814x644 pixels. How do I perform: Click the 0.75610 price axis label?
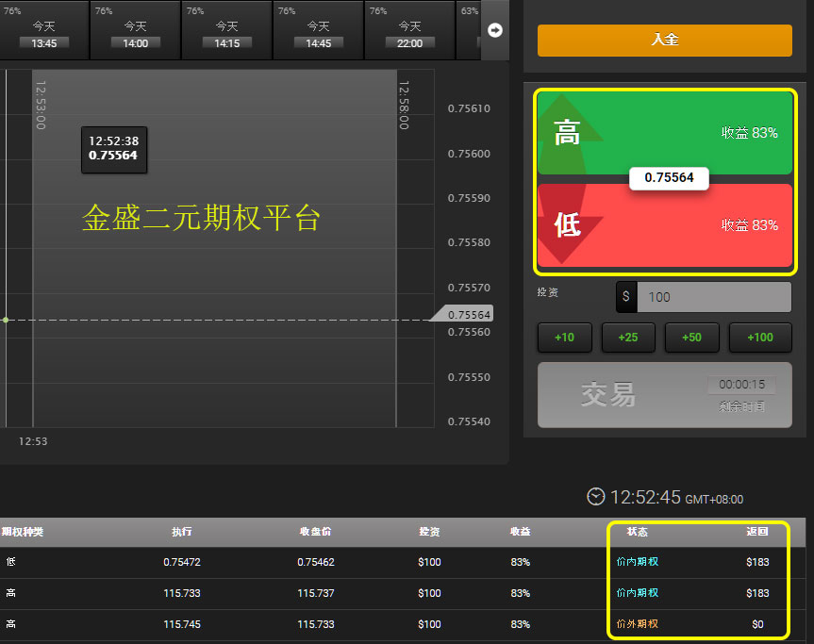click(x=469, y=108)
